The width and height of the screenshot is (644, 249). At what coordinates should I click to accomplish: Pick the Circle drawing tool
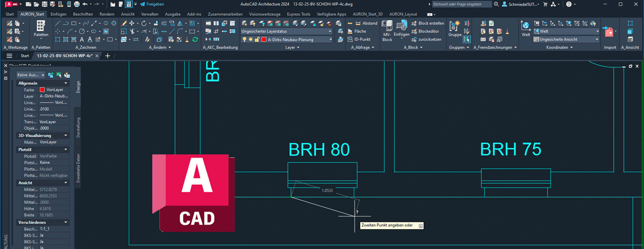[x=82, y=31]
